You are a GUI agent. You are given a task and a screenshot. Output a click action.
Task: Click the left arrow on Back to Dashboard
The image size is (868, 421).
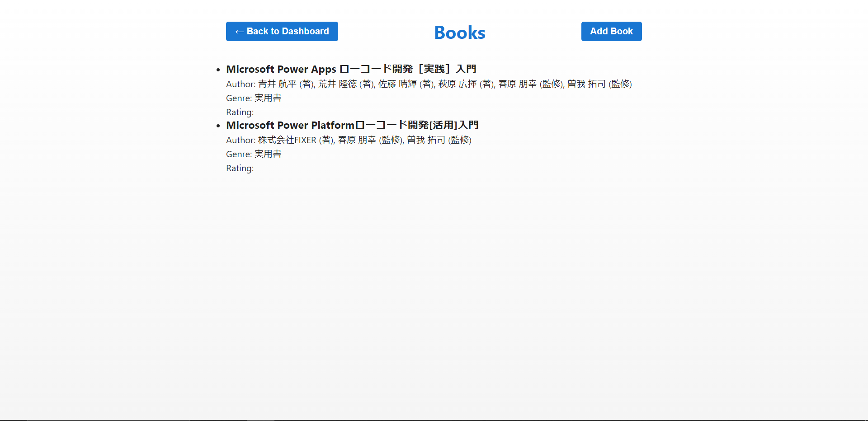(239, 31)
